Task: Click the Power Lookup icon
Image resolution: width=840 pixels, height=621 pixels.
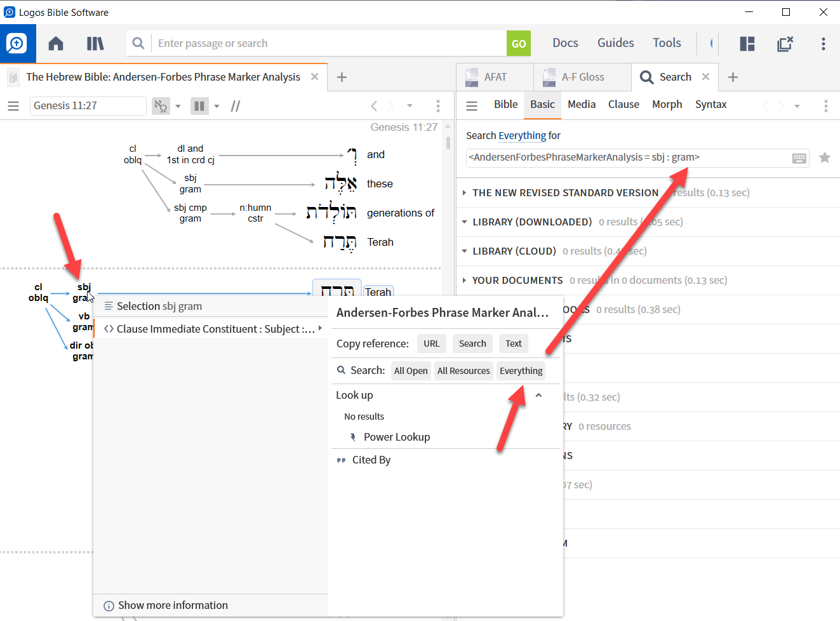Action: tap(353, 437)
